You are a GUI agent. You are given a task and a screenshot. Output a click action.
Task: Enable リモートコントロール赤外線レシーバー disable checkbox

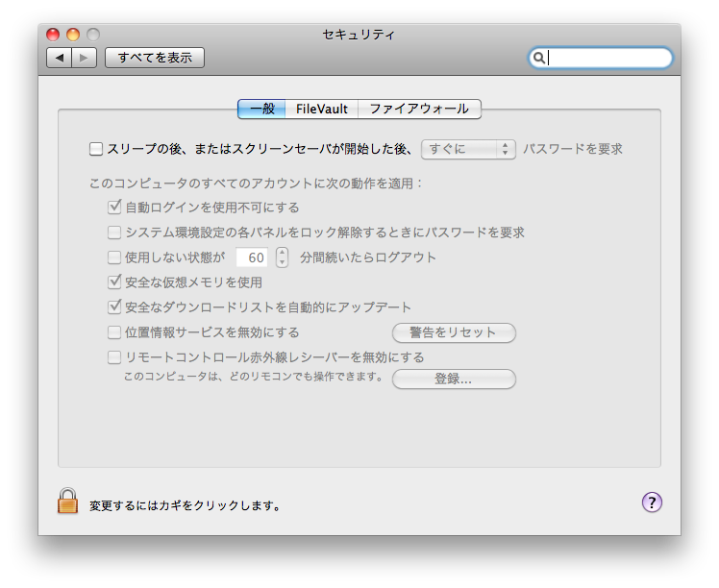[114, 357]
